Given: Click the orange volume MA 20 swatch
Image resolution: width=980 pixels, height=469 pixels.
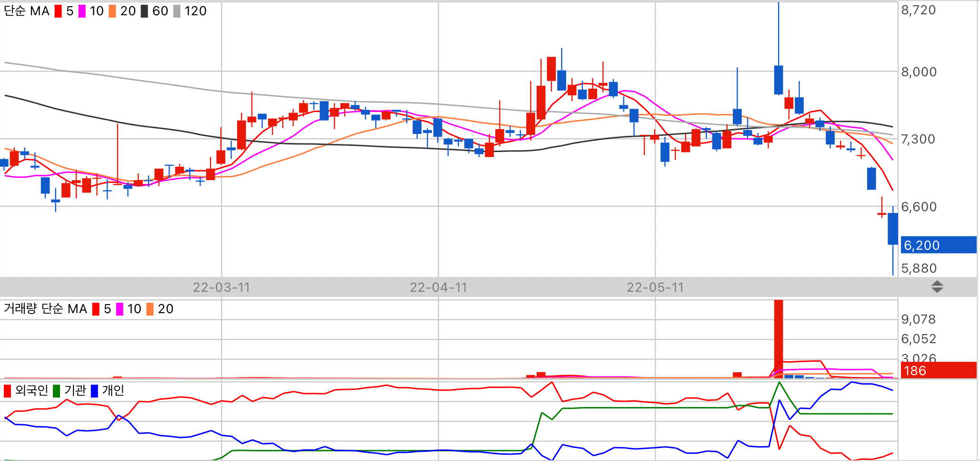Looking at the screenshot, I should [x=150, y=309].
